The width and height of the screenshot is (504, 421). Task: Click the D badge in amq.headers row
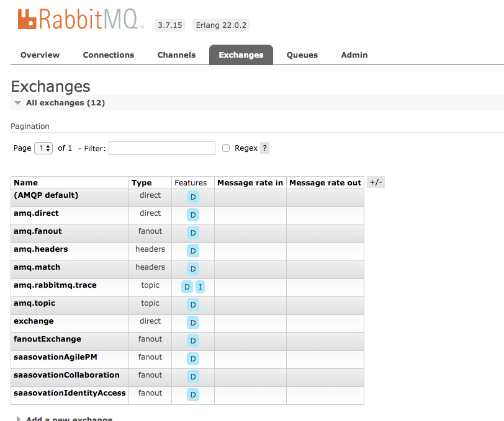(x=193, y=250)
